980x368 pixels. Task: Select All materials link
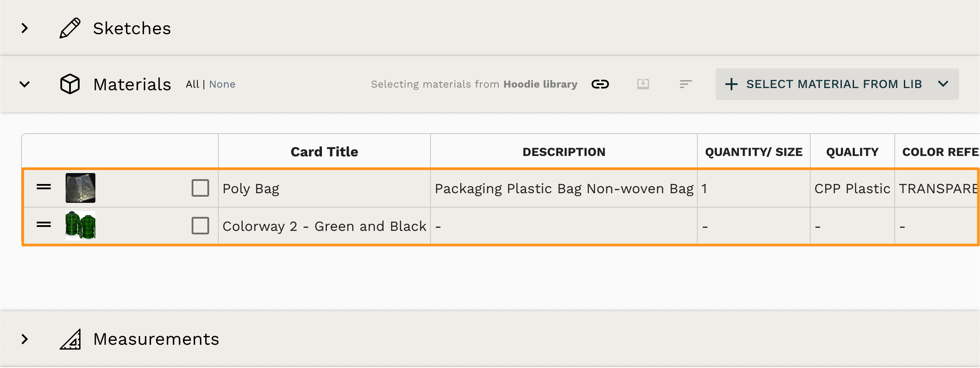click(192, 84)
